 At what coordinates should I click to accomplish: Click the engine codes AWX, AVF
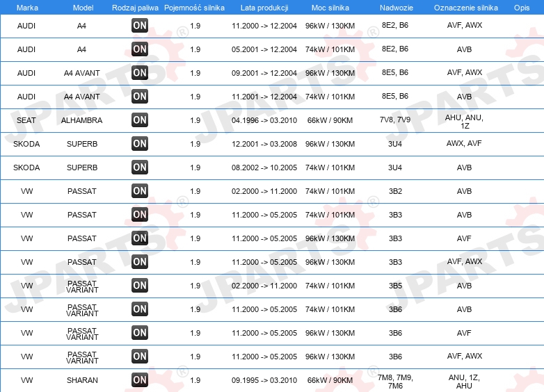pyautogui.click(x=464, y=143)
